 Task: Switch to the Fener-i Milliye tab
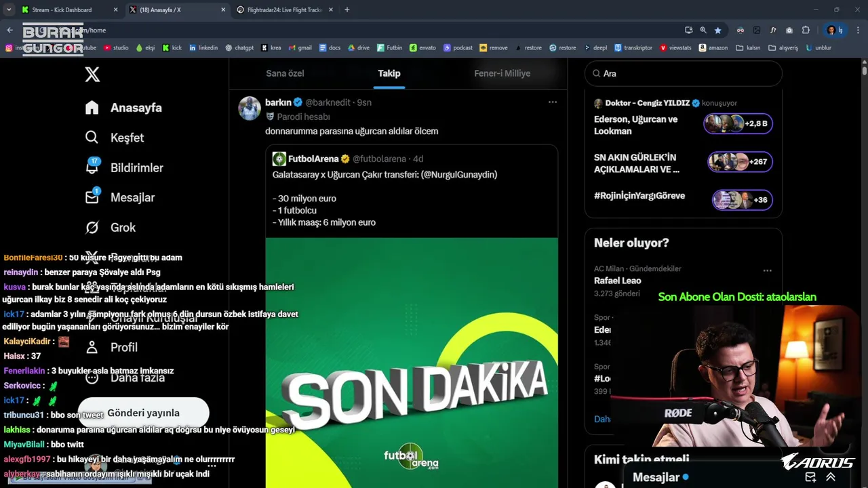[502, 73]
